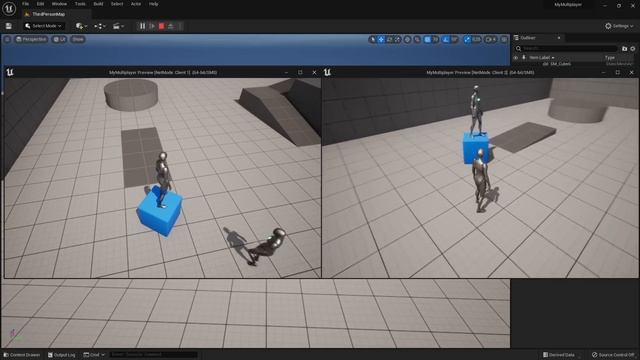Save the current level with the save icon
The width and height of the screenshot is (640, 360).
tap(9, 26)
